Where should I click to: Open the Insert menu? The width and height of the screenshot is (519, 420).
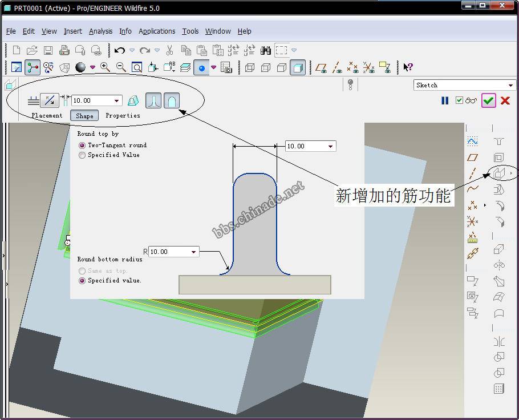[73, 31]
